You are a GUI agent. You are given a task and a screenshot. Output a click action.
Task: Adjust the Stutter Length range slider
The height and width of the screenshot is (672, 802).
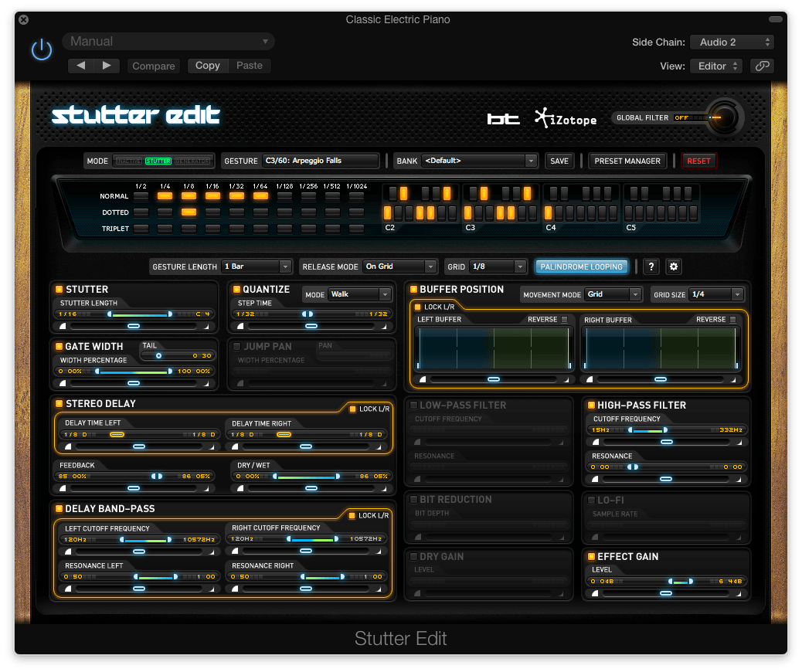139,314
